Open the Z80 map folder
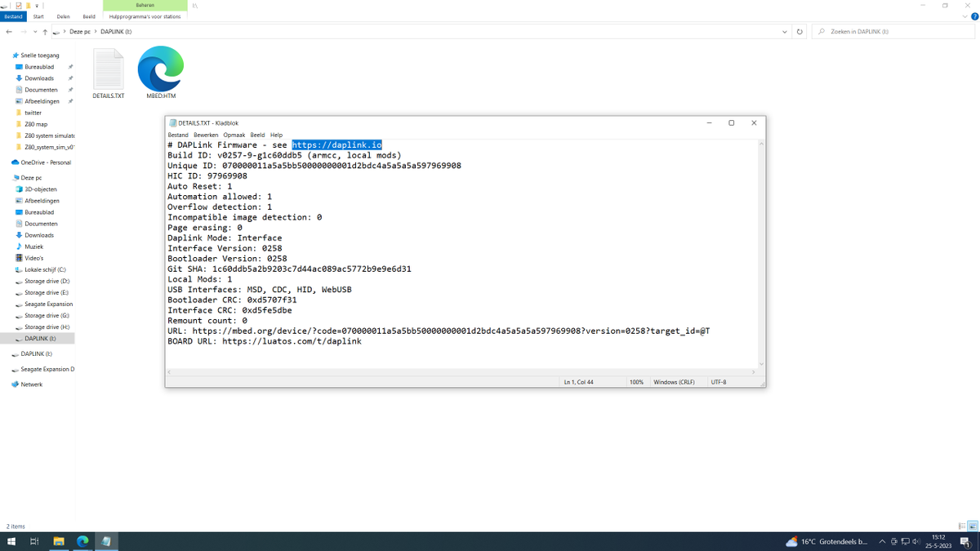This screenshot has height=551, width=980. click(36, 124)
